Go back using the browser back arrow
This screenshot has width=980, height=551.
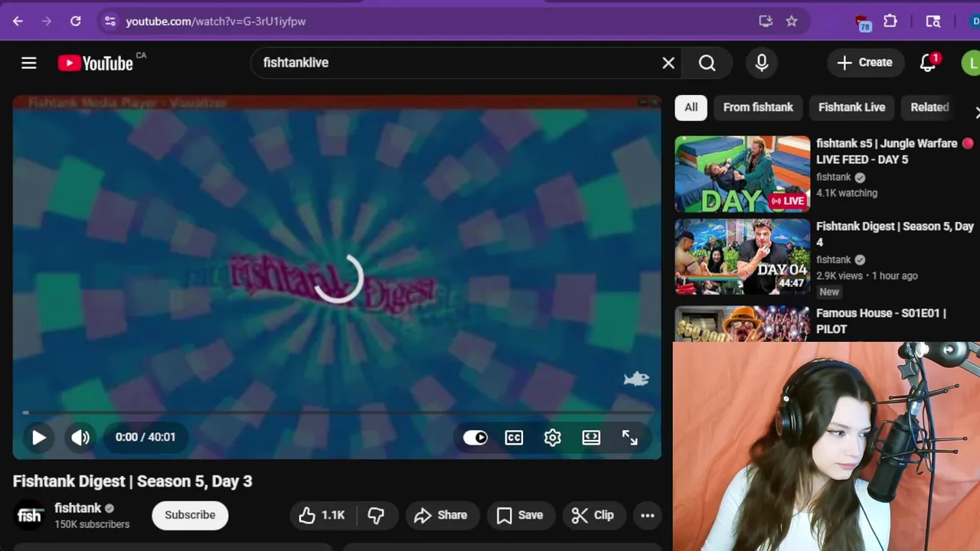pyautogui.click(x=18, y=21)
